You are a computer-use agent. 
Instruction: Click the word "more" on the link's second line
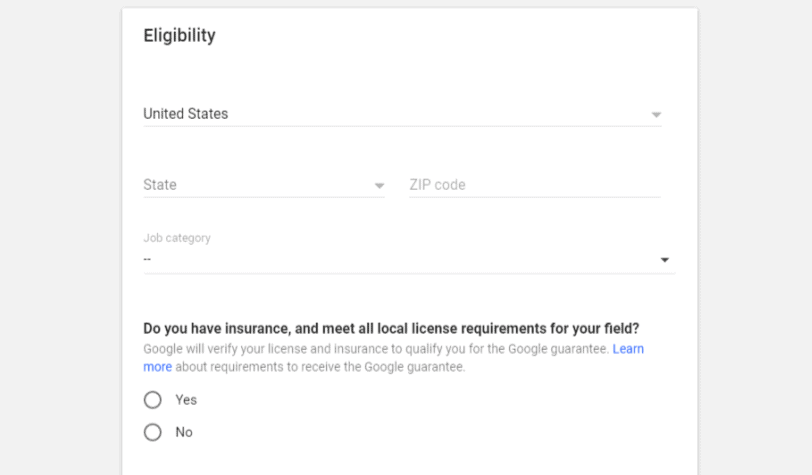tap(157, 367)
